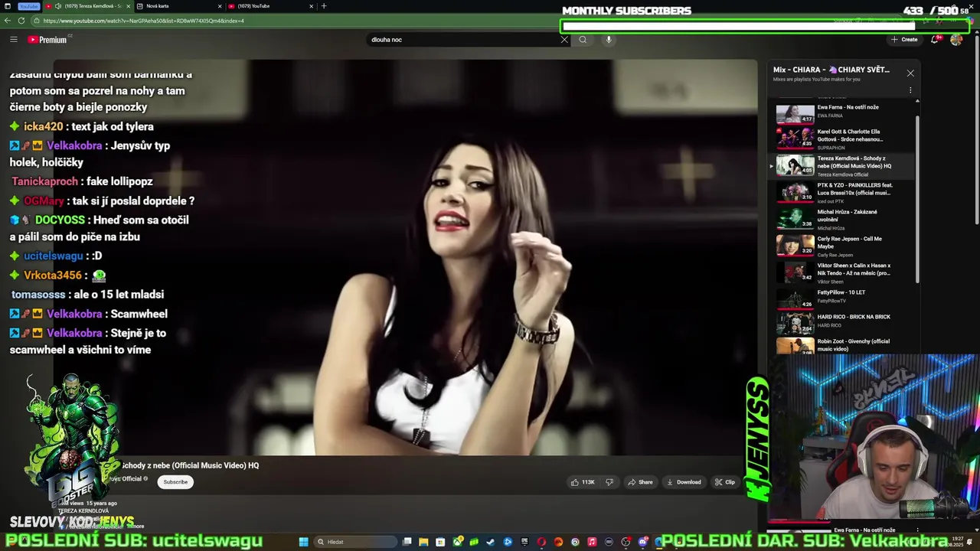The image size is (980, 551).
Task: Open Microsoft Store from the taskbar
Action: 440,542
